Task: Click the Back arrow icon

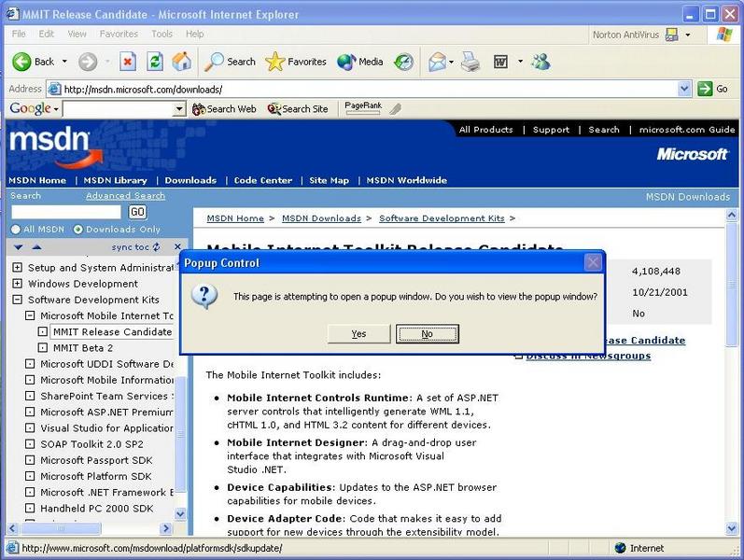Action: (x=21, y=62)
